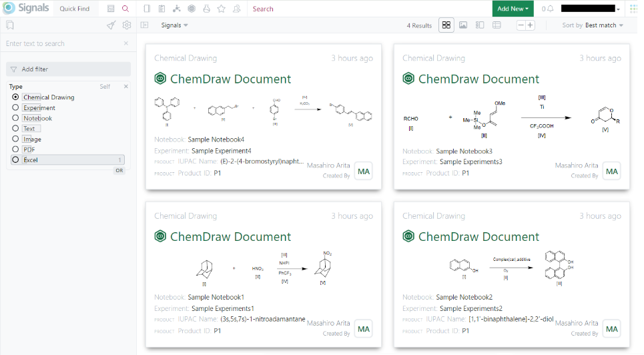Click the broom clear filters icon
This screenshot has height=355, width=644.
coord(111,25)
